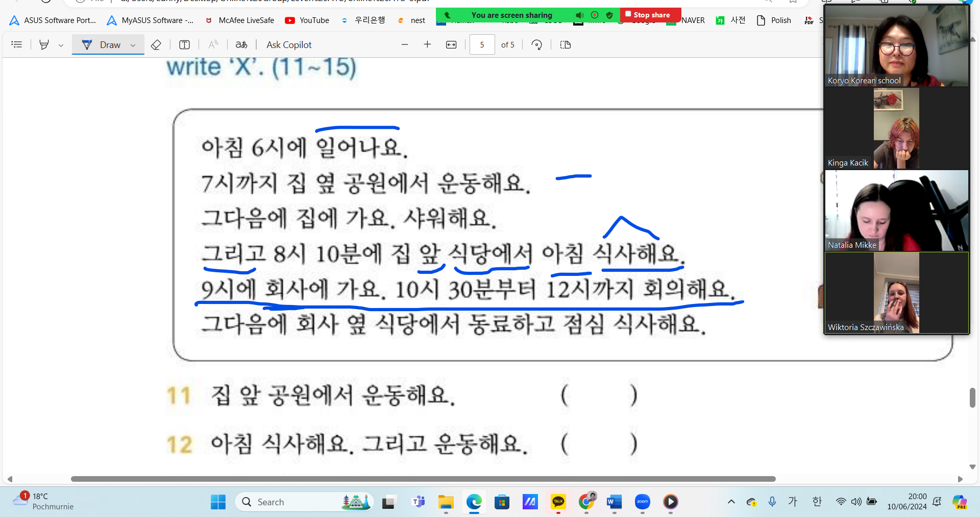Mute shared sound on the screen-sharing banner
Viewport: 980px width, 517px height.
point(579,15)
